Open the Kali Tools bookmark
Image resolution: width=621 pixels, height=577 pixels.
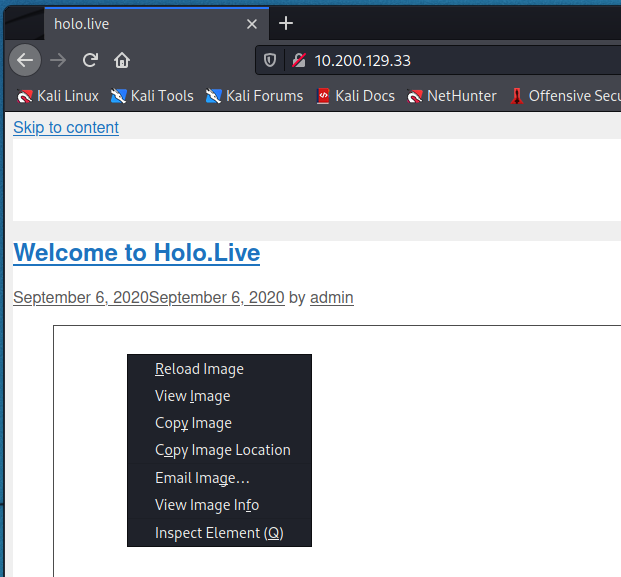[152, 96]
